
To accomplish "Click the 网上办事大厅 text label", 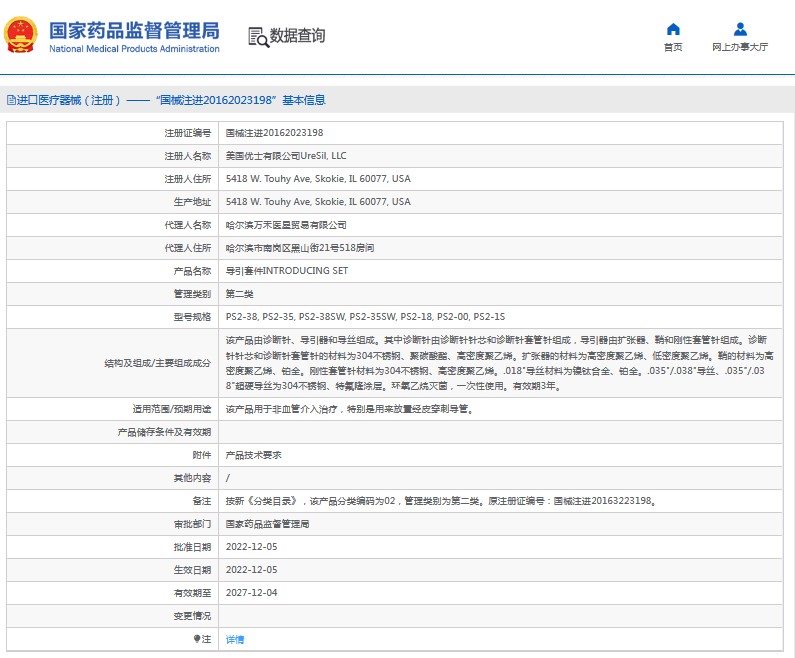I will click(x=740, y=47).
